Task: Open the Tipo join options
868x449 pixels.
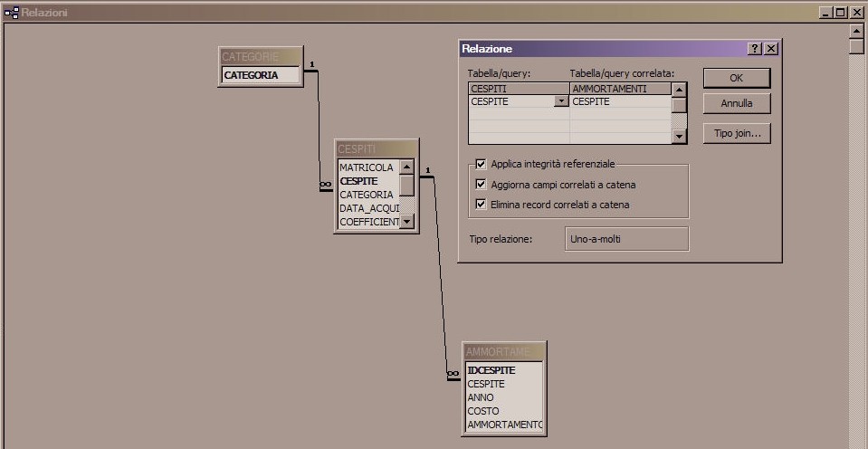Action: click(x=736, y=134)
